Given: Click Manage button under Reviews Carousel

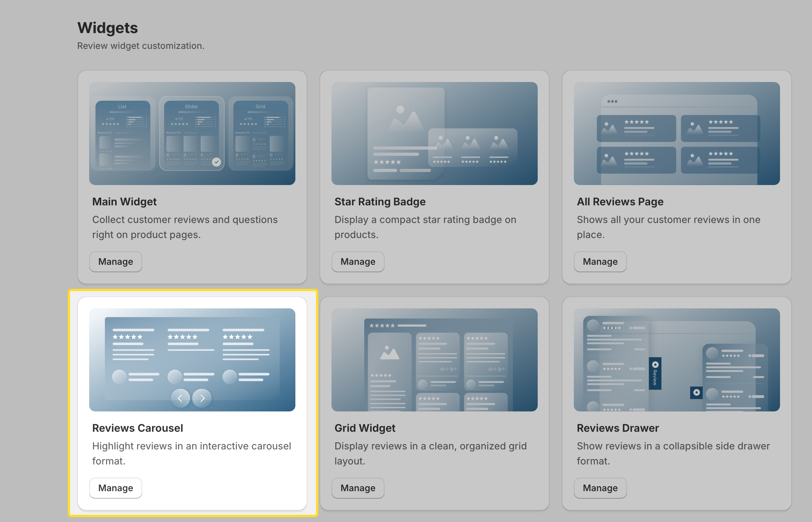Looking at the screenshot, I should coord(116,488).
